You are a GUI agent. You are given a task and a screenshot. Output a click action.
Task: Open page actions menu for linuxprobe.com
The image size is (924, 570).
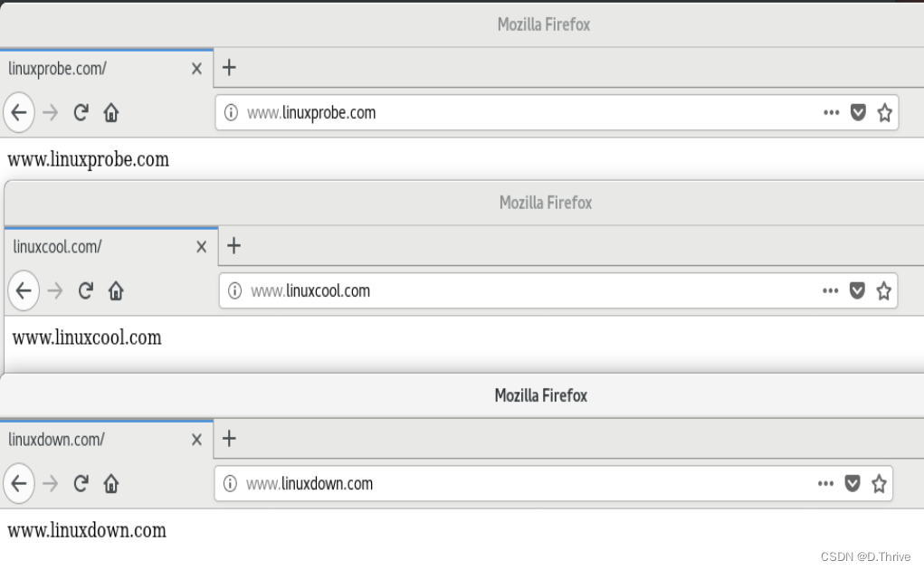pos(831,112)
